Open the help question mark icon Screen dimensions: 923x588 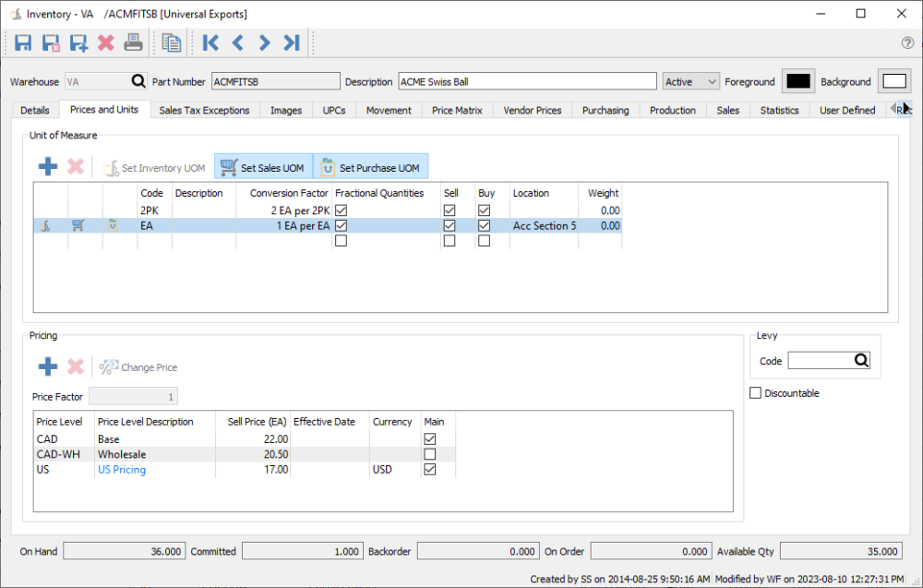click(907, 42)
